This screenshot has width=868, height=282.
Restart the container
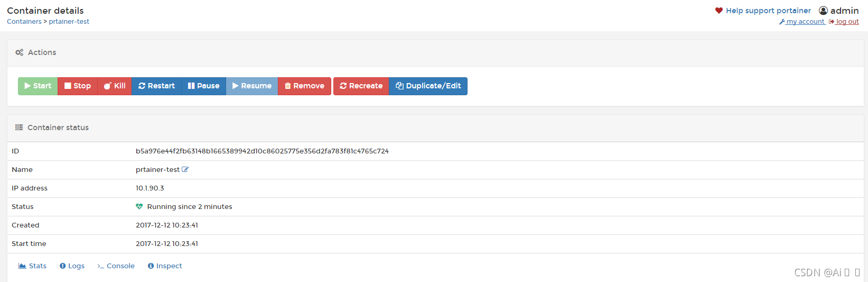tap(156, 86)
